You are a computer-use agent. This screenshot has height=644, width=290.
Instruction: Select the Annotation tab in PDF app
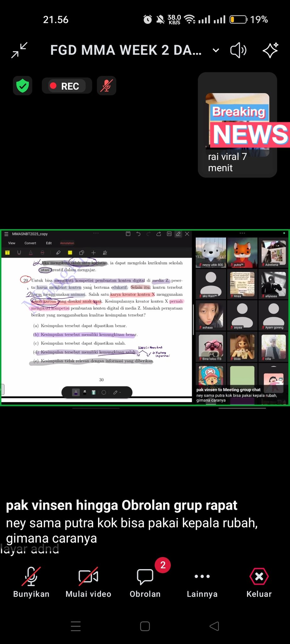[x=67, y=243]
